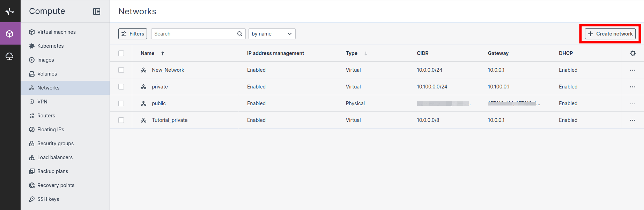The image size is (644, 210).
Task: Click the Virtual machines cube icon
Action: (32, 32)
